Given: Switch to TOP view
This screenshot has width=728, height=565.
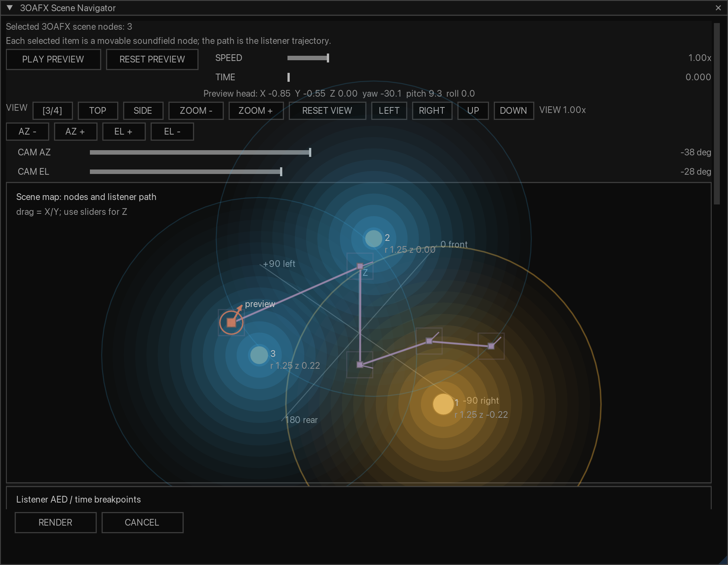Looking at the screenshot, I should pyautogui.click(x=98, y=111).
